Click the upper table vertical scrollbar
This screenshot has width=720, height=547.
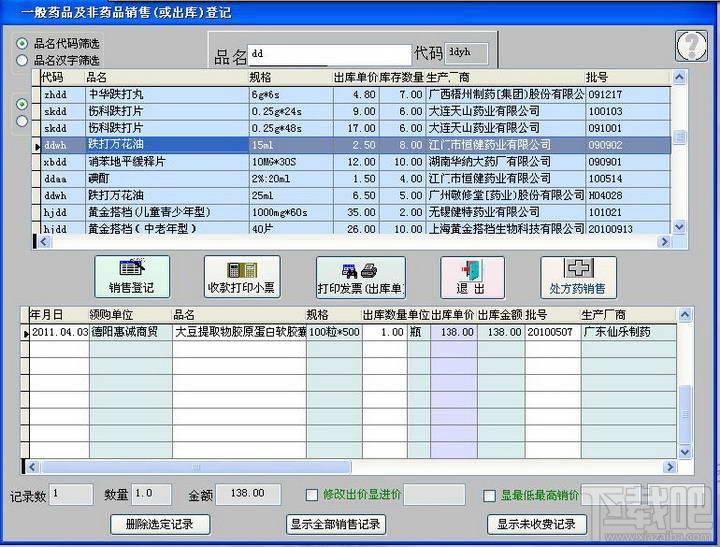[679, 160]
